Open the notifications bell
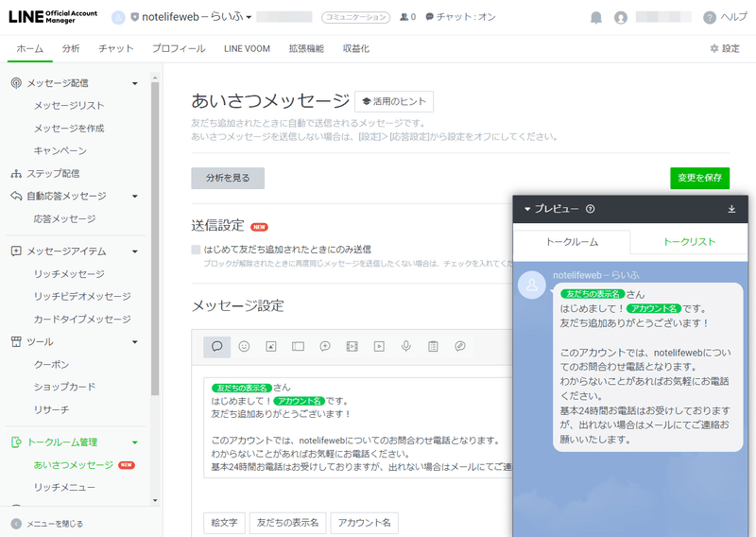This screenshot has height=537, width=756. pyautogui.click(x=596, y=18)
